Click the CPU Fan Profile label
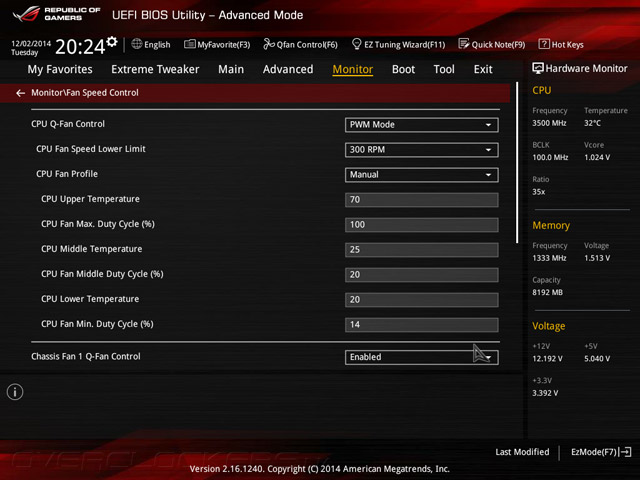The width and height of the screenshot is (640, 480). tap(67, 174)
